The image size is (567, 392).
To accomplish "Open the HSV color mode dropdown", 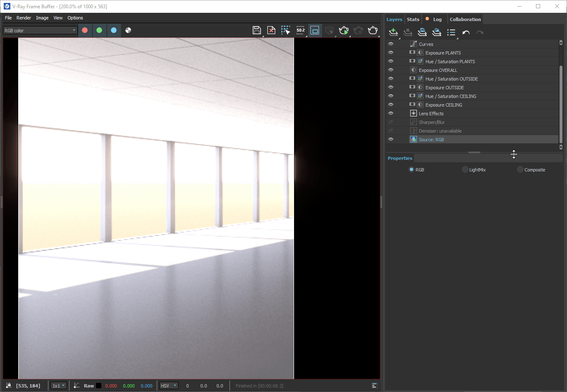I will (169, 385).
